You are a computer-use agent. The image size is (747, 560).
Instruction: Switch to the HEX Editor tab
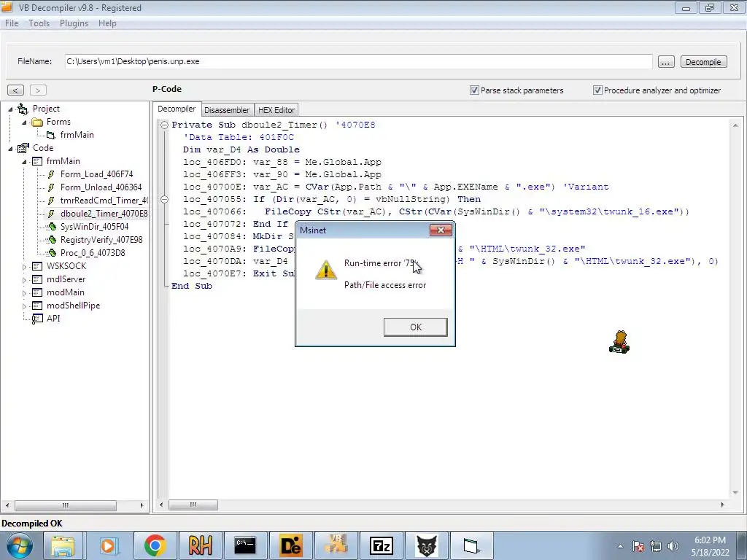tap(276, 110)
